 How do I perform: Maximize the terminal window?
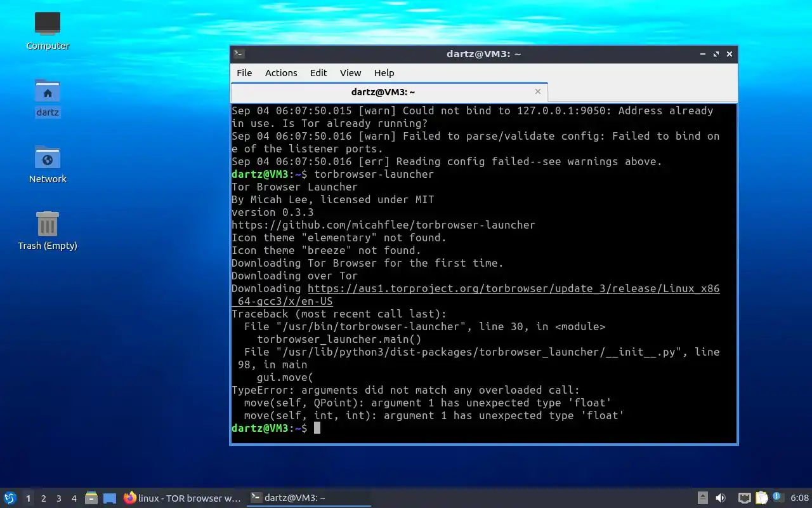[716, 54]
